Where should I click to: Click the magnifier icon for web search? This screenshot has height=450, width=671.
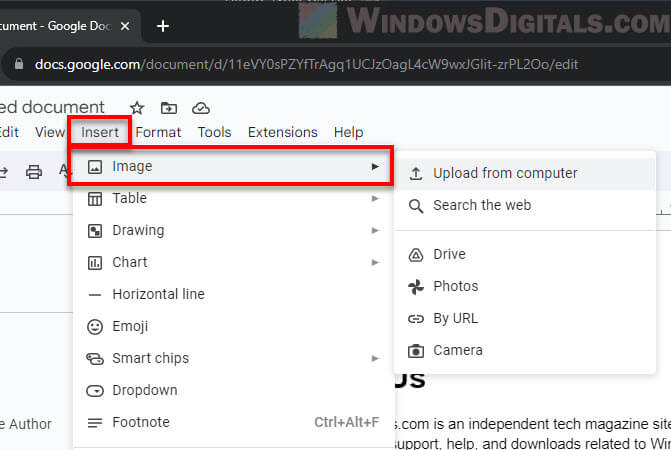416,206
